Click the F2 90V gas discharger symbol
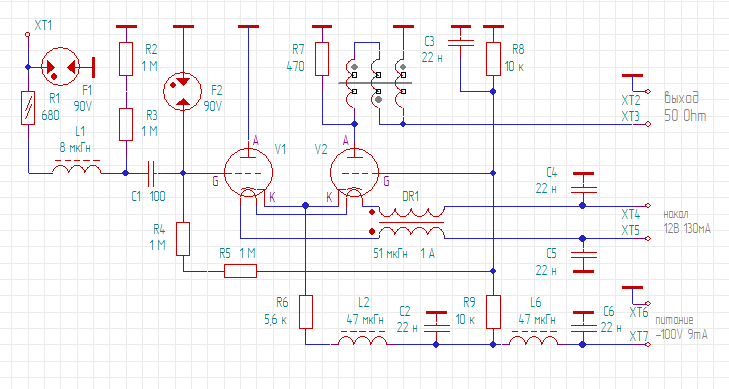 (182, 91)
